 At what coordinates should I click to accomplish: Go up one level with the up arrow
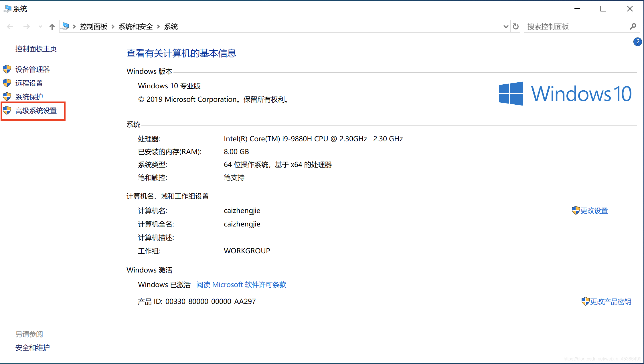click(52, 27)
